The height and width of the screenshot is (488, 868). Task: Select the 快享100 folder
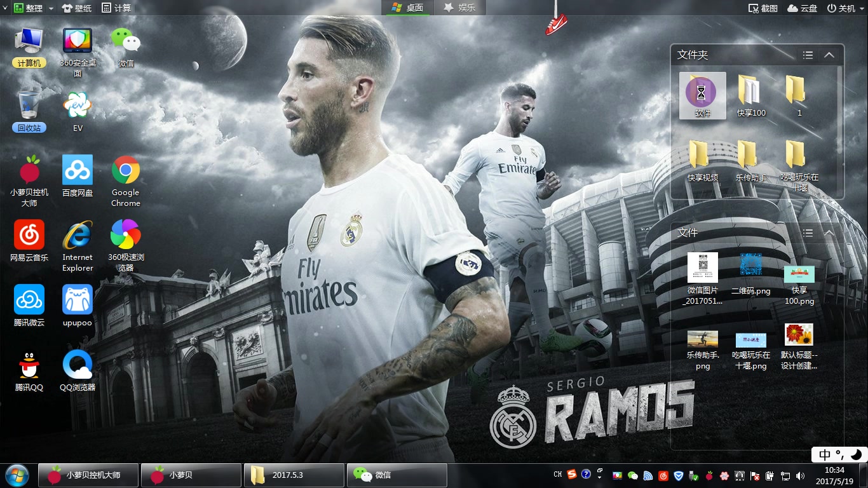(751, 95)
